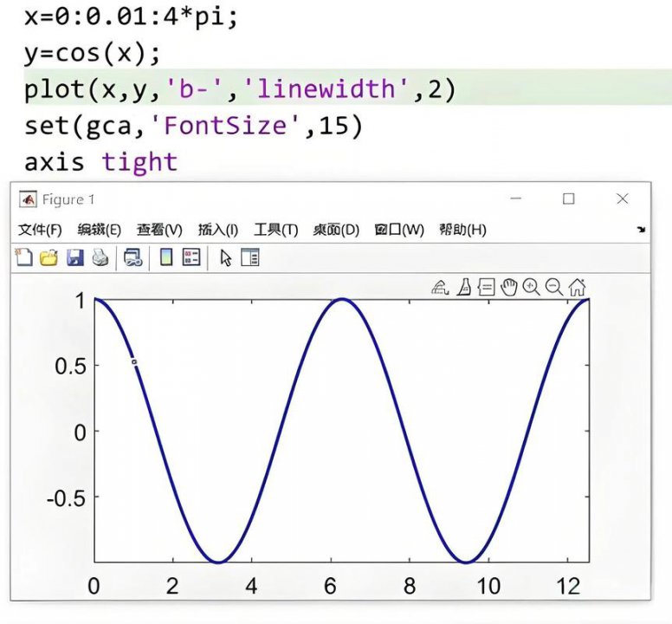
Task: Click the Link Plot toolbar icon
Action: [x=132, y=257]
